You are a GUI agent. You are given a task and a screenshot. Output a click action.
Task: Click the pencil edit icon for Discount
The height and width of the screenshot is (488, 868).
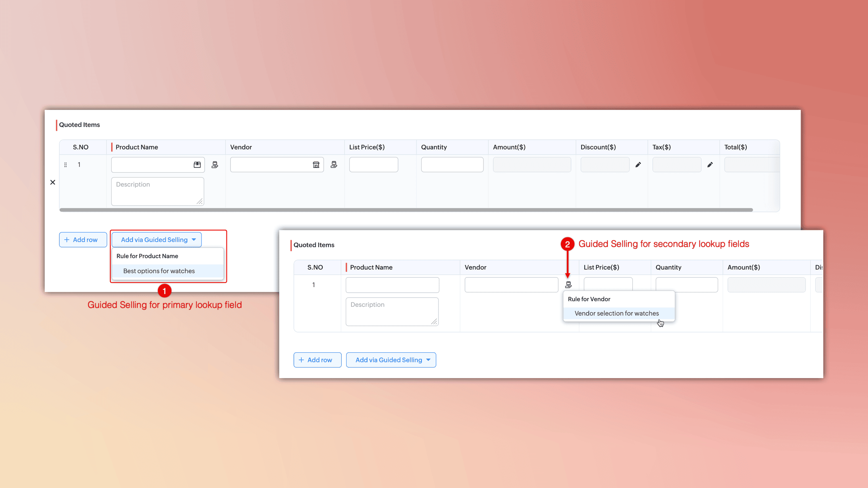[638, 165]
